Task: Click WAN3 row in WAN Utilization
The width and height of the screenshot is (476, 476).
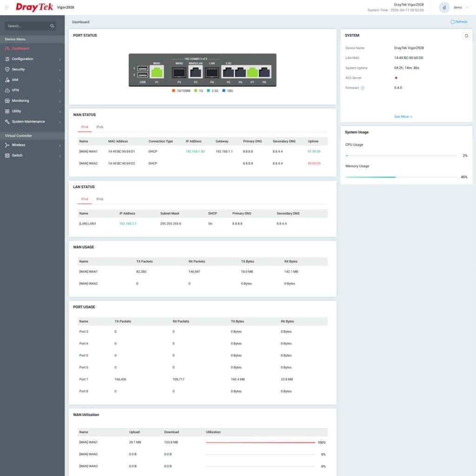Action: coord(203,466)
